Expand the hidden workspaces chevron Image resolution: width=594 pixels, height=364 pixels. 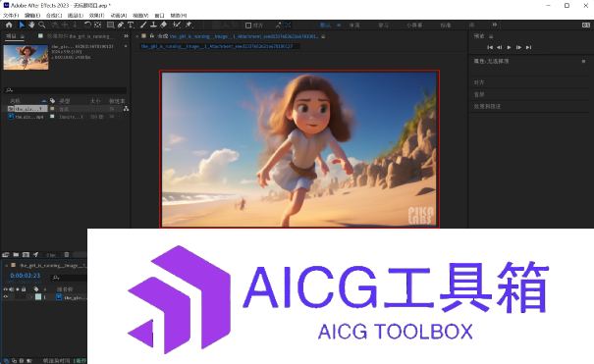coord(495,25)
